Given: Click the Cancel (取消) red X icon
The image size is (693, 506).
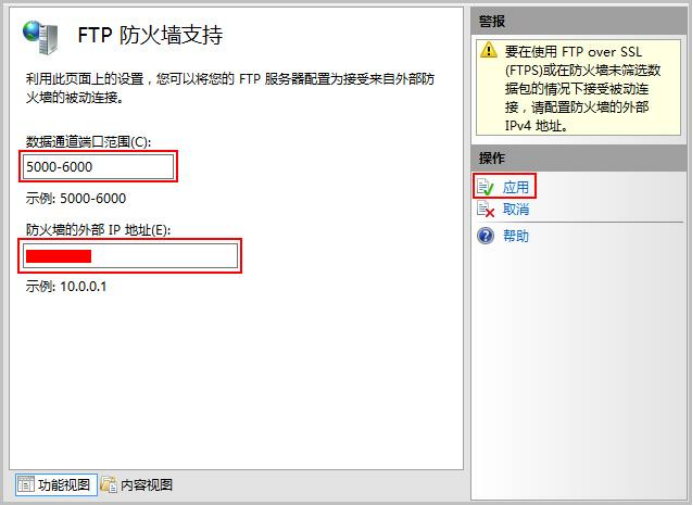Looking at the screenshot, I should click(x=486, y=209).
